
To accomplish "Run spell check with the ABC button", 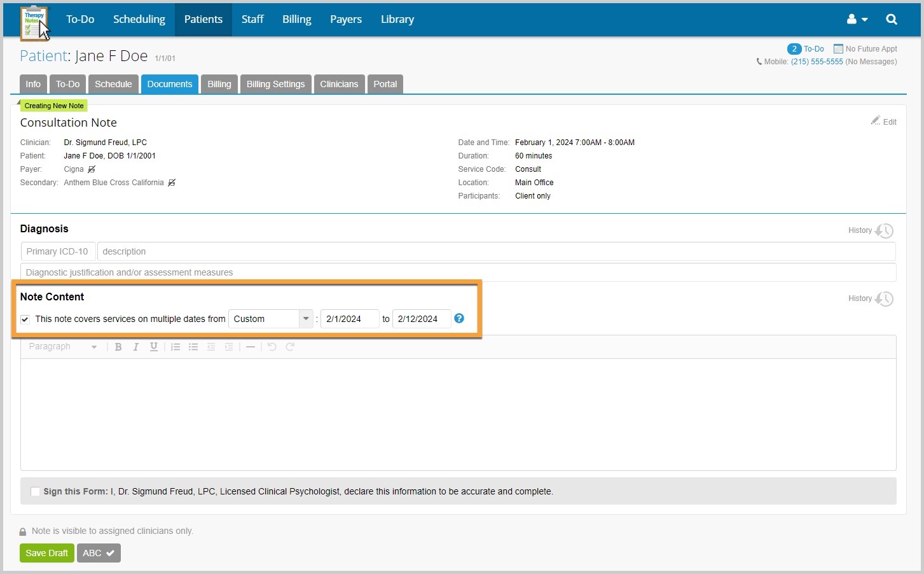I will tap(99, 553).
